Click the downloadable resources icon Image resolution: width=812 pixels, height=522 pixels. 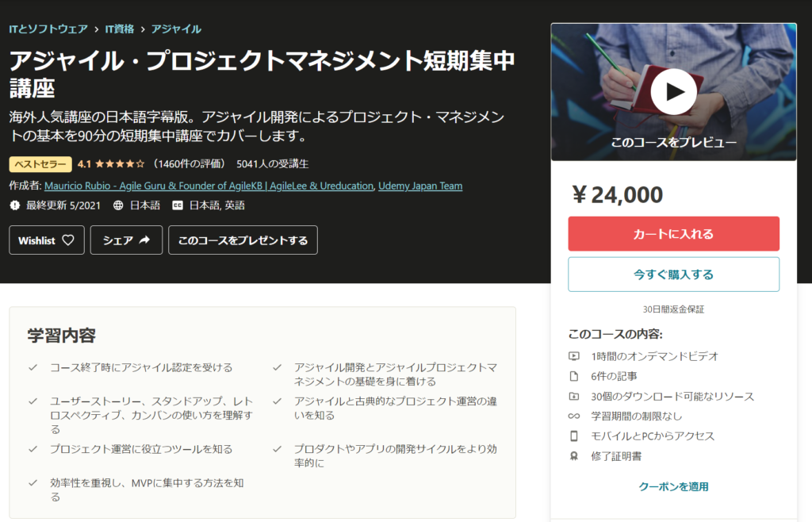[574, 397]
